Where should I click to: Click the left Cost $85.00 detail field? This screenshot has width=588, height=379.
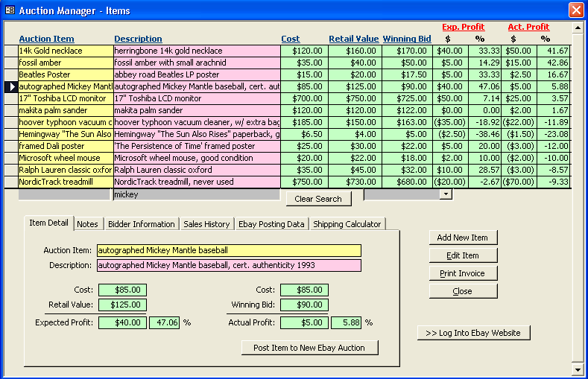point(122,290)
